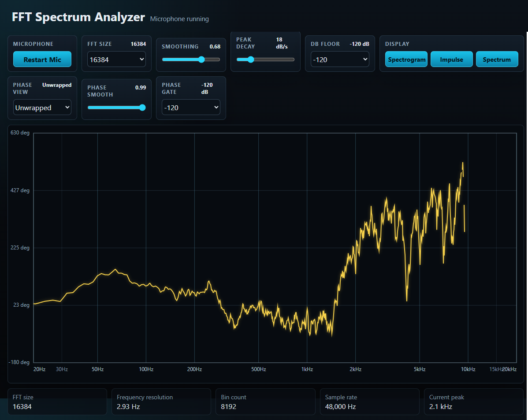
Task: Click the Restart Mic button
Action: 42,59
